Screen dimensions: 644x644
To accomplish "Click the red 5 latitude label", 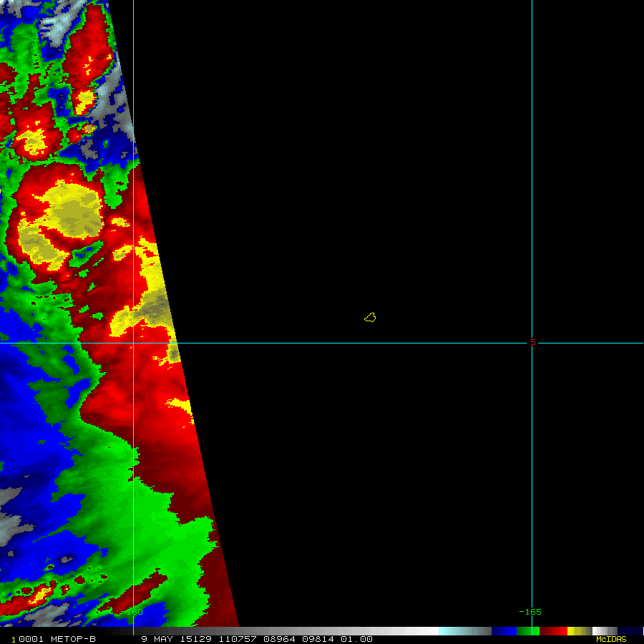I will click(x=532, y=342).
